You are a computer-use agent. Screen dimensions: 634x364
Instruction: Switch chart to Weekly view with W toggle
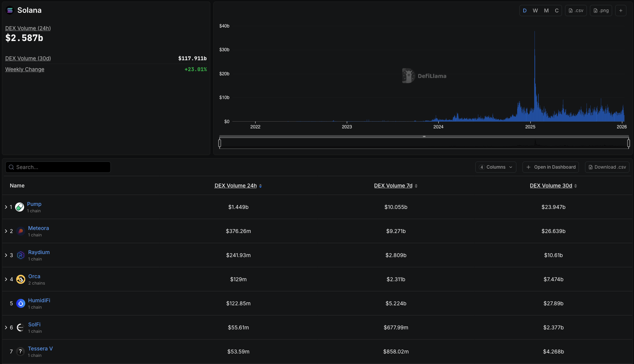click(535, 10)
